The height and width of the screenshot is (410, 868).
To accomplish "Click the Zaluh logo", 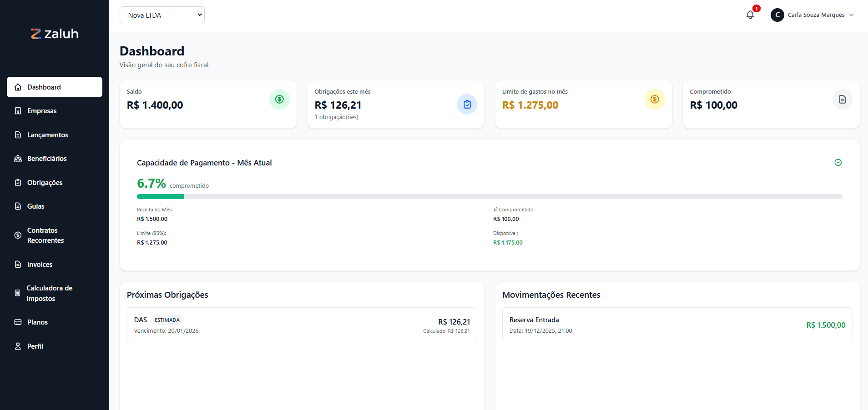I will (x=55, y=34).
